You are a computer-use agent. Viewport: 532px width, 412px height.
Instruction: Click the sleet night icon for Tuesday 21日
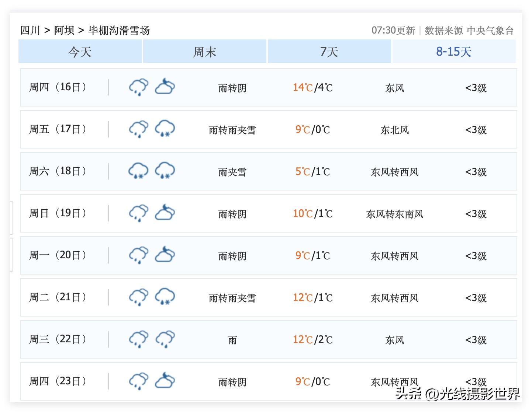pyautogui.click(x=165, y=297)
